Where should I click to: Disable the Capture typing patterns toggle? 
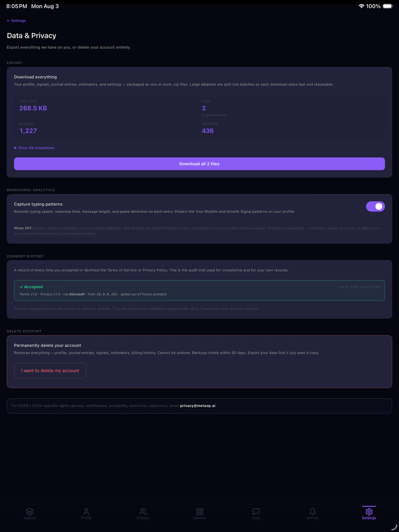tap(375, 206)
